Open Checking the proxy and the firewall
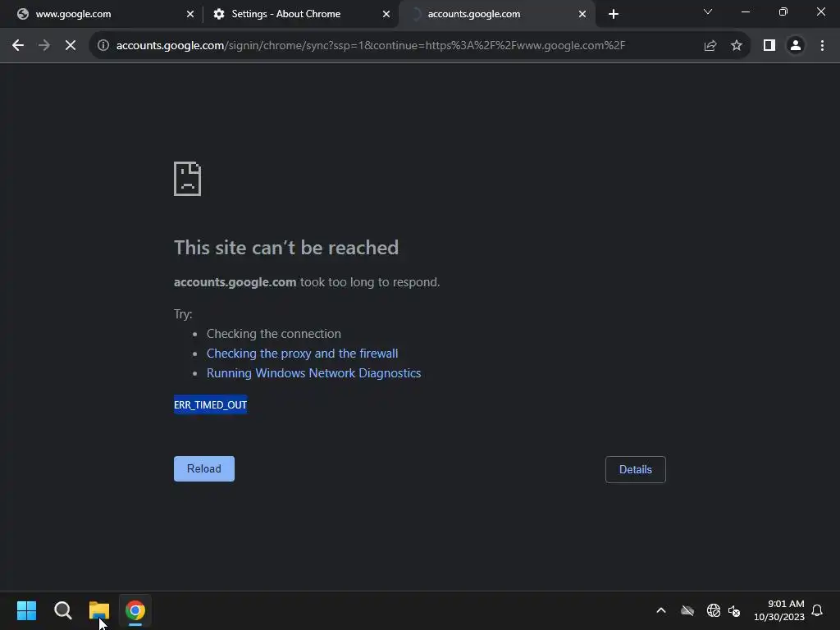 [302, 354]
